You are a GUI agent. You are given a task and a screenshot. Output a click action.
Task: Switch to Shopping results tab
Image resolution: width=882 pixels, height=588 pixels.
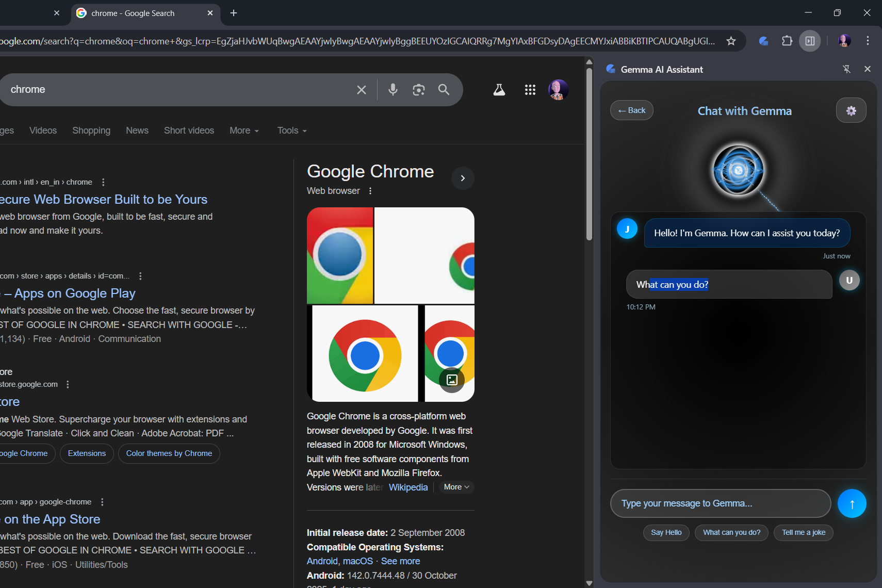coord(91,130)
